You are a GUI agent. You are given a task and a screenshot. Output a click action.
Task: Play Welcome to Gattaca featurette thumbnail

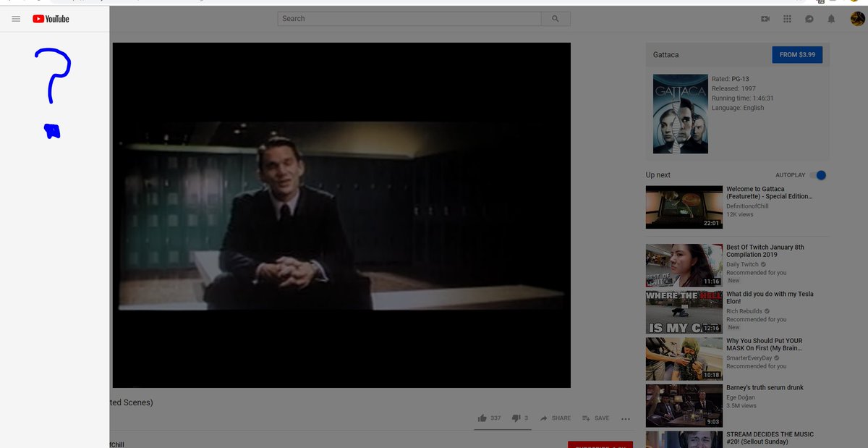pos(684,208)
